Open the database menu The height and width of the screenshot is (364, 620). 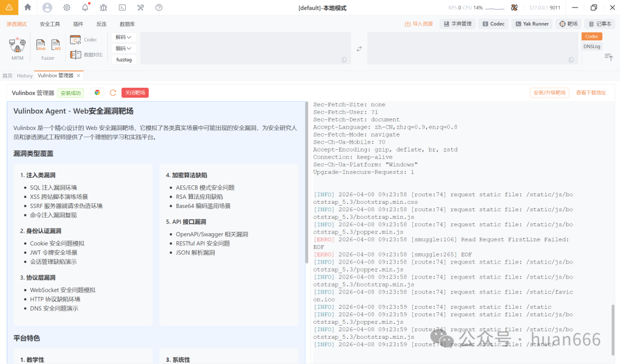(x=127, y=24)
